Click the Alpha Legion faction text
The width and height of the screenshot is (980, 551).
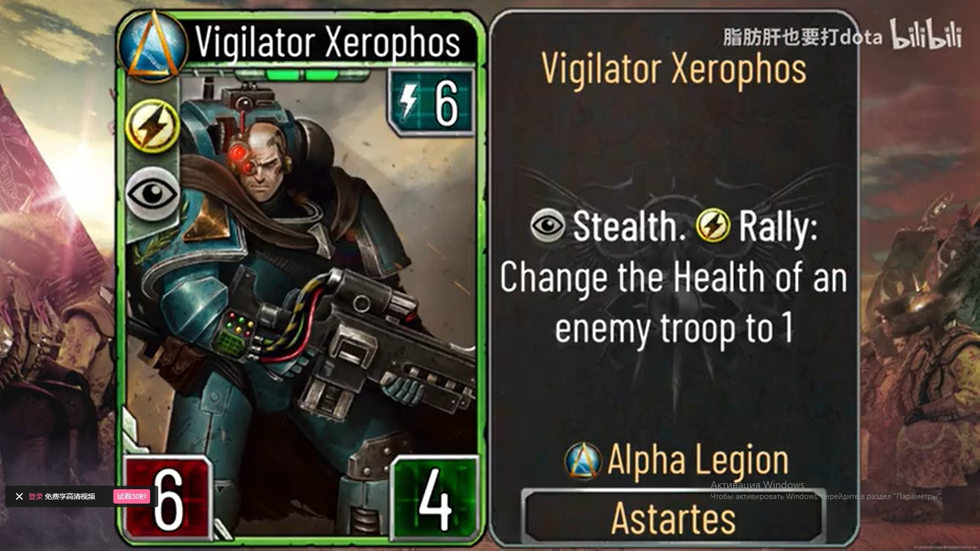click(698, 461)
